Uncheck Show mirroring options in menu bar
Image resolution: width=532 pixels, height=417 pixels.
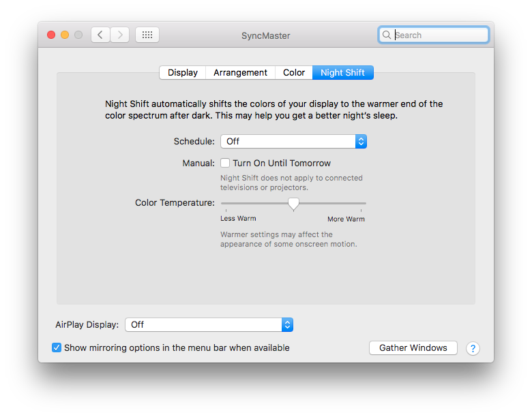point(57,347)
